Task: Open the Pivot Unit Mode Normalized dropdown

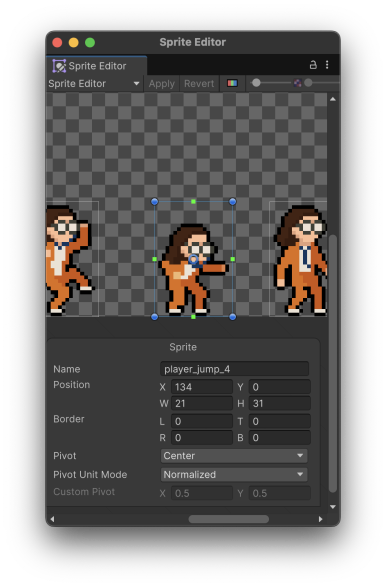Action: (x=234, y=475)
